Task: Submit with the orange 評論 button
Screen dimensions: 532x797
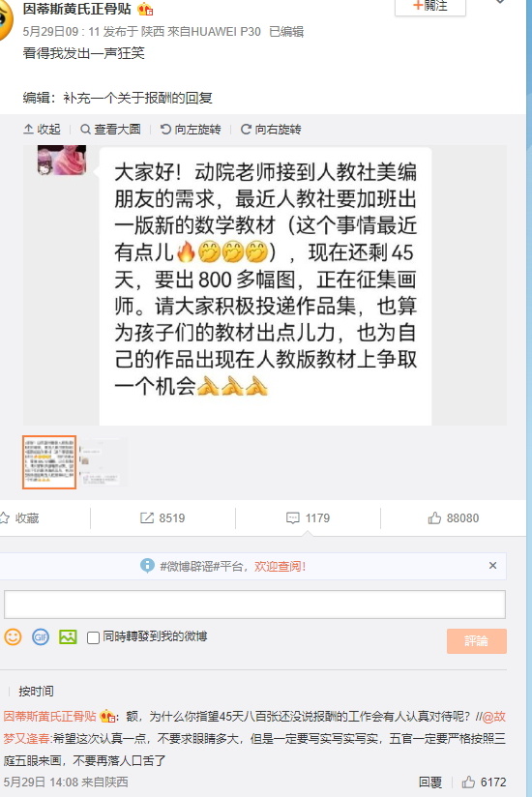Action: 477,641
